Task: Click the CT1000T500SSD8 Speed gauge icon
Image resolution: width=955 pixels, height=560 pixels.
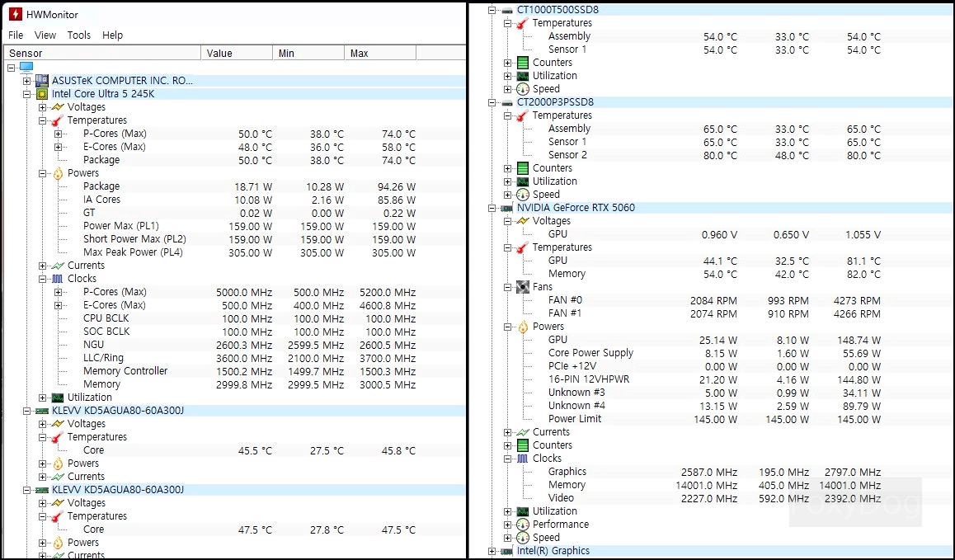Action: (523, 90)
